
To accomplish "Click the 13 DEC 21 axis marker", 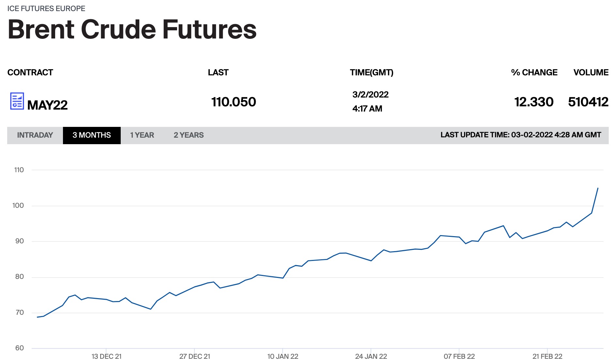I will click(106, 356).
